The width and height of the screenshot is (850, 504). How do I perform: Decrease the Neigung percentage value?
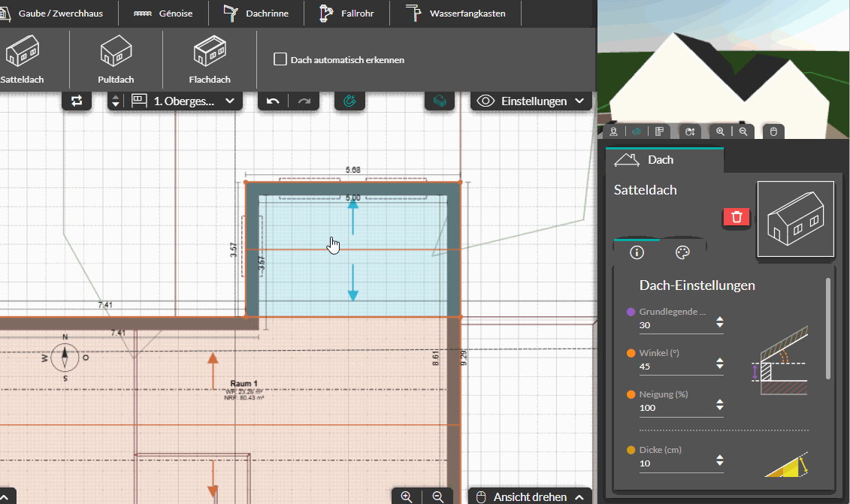tap(720, 408)
